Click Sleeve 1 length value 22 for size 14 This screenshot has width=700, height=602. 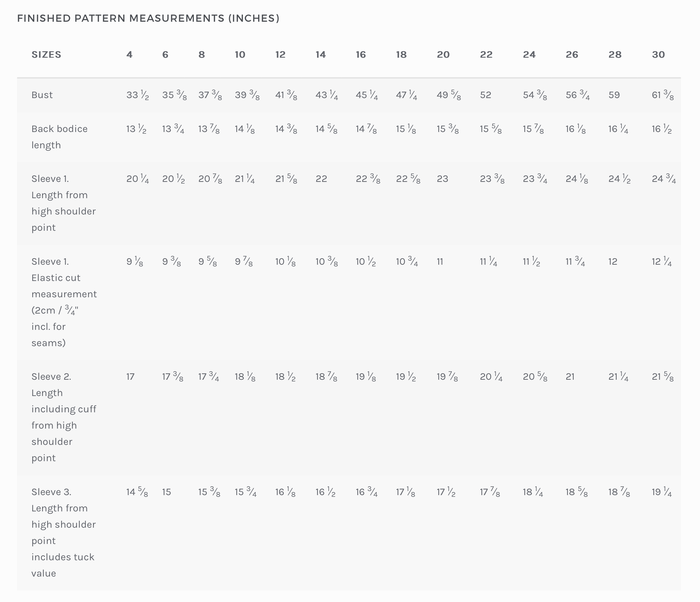(321, 179)
